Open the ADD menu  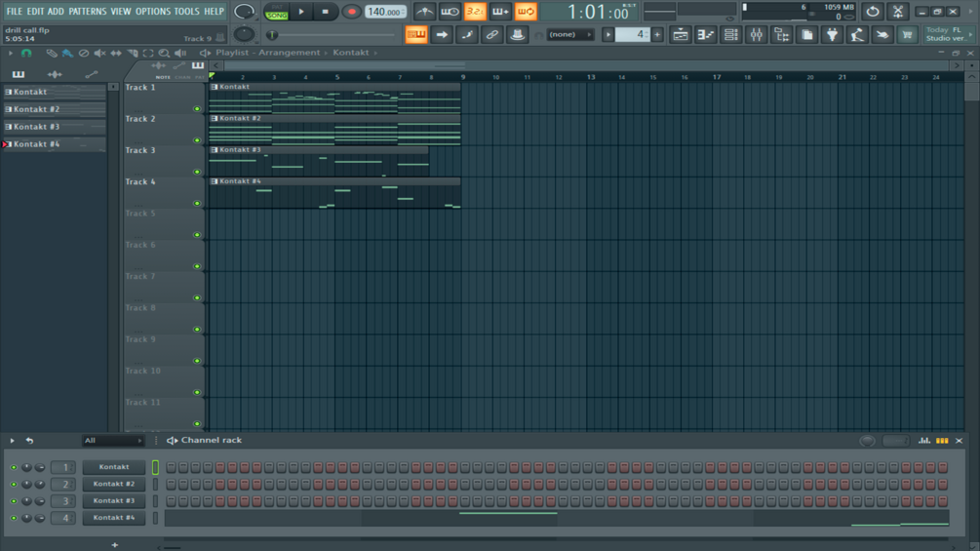[56, 12]
